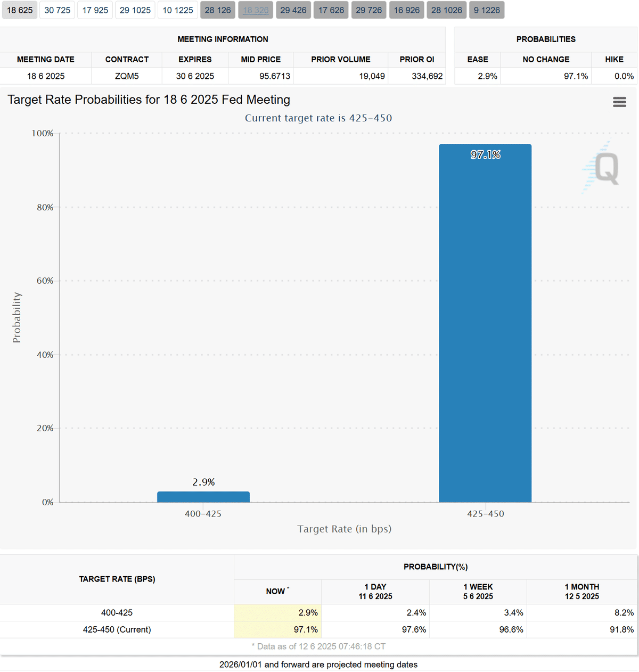The height and width of the screenshot is (672, 639).
Task: Click the small 400-425 probability bar
Action: (203, 497)
